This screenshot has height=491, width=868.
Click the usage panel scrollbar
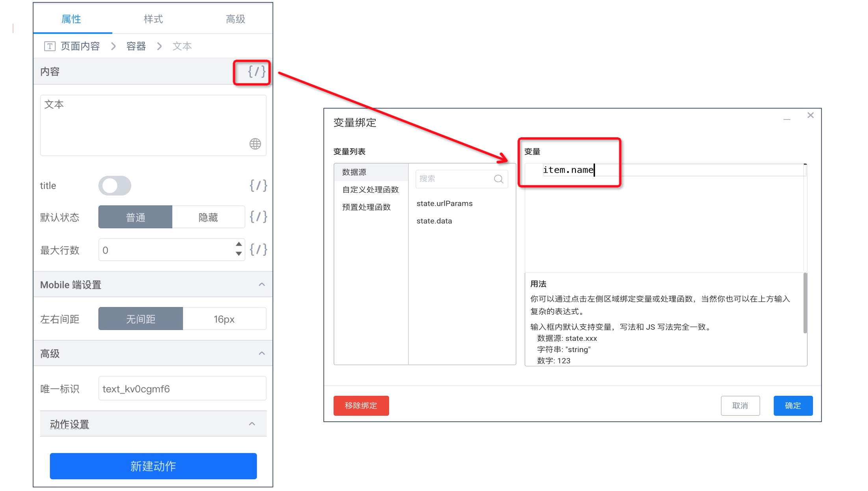(805, 303)
